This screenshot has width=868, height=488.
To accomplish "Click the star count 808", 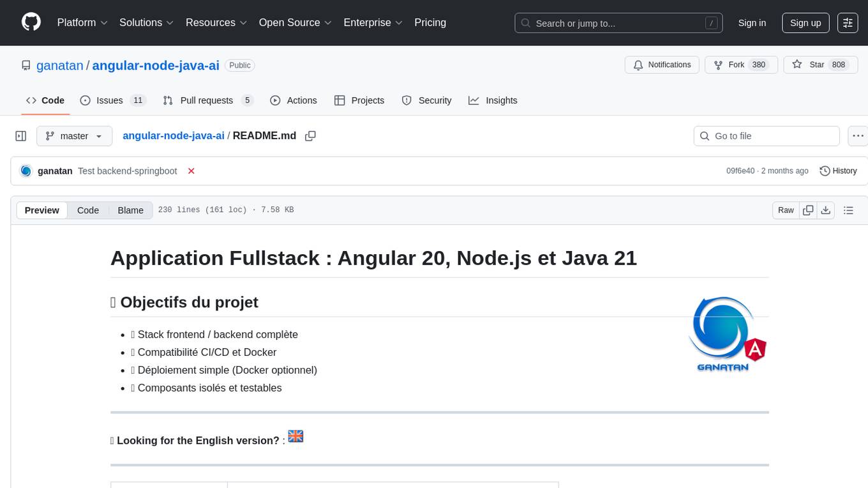I will coord(839,65).
